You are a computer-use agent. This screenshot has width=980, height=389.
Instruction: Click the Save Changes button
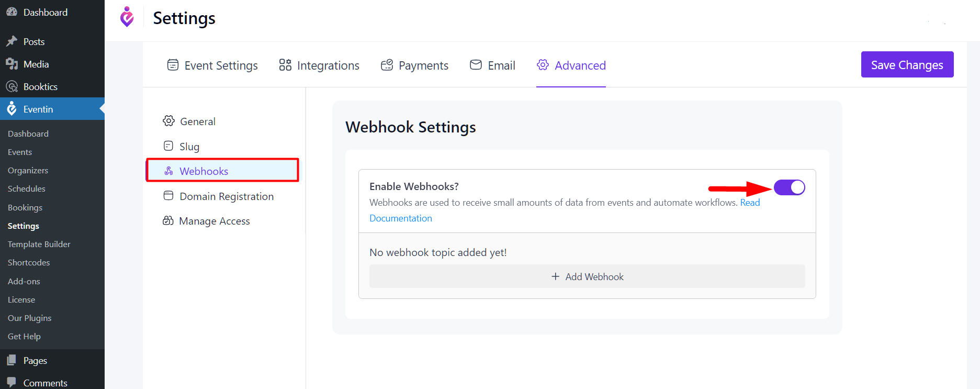click(907, 64)
